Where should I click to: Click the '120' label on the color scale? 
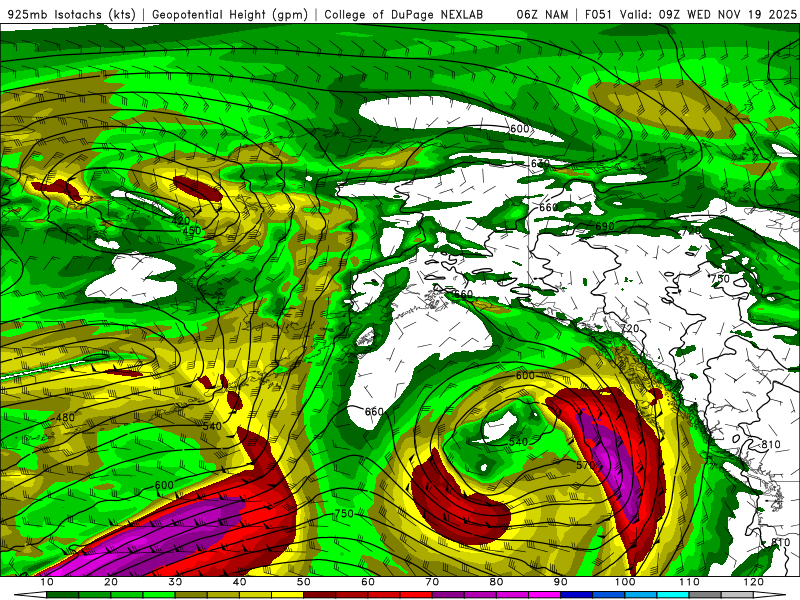click(754, 582)
